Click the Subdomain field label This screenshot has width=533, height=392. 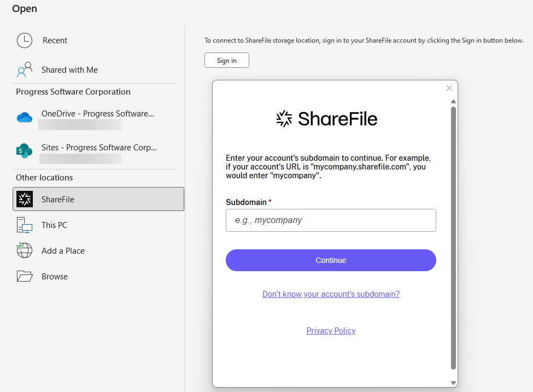tap(246, 202)
